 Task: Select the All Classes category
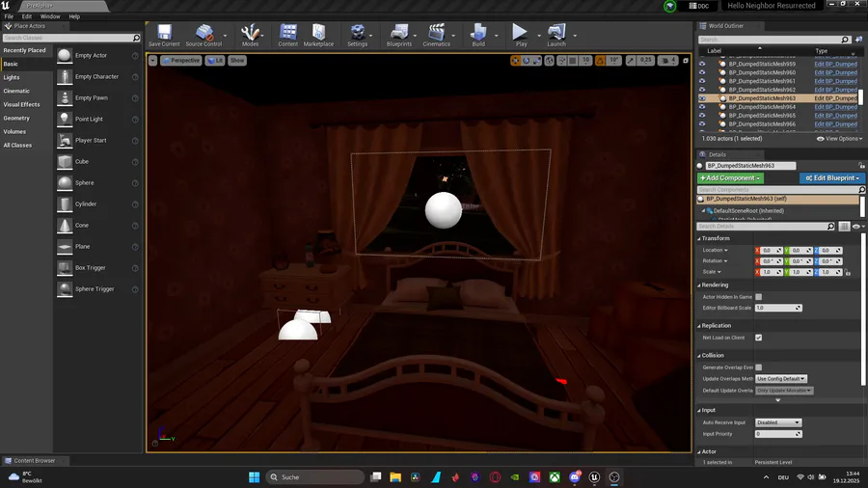point(26,145)
